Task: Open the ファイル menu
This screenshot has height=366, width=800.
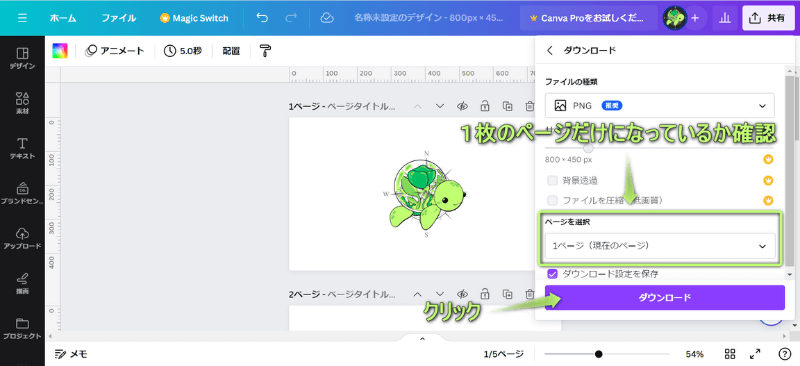Action: pyautogui.click(x=118, y=18)
